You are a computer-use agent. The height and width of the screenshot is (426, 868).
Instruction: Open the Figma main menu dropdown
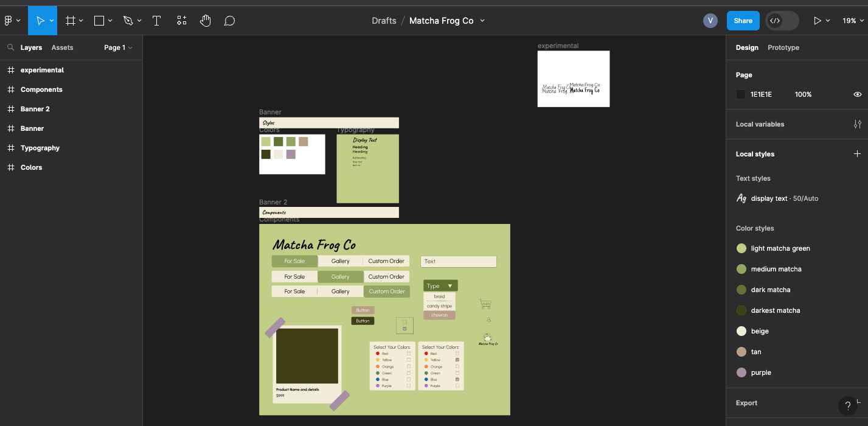click(x=12, y=21)
